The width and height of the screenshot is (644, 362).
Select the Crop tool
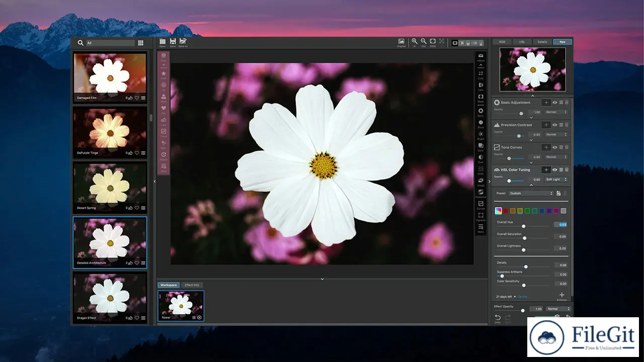[480, 73]
